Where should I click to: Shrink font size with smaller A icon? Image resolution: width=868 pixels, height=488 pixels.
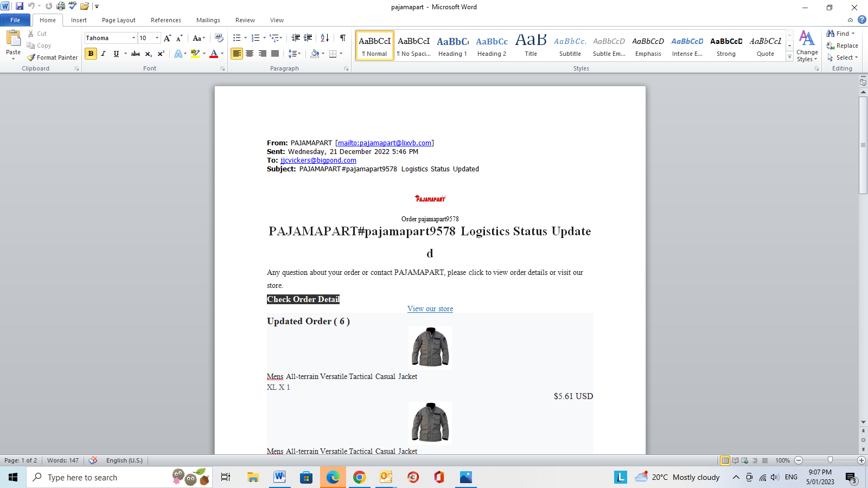[179, 38]
